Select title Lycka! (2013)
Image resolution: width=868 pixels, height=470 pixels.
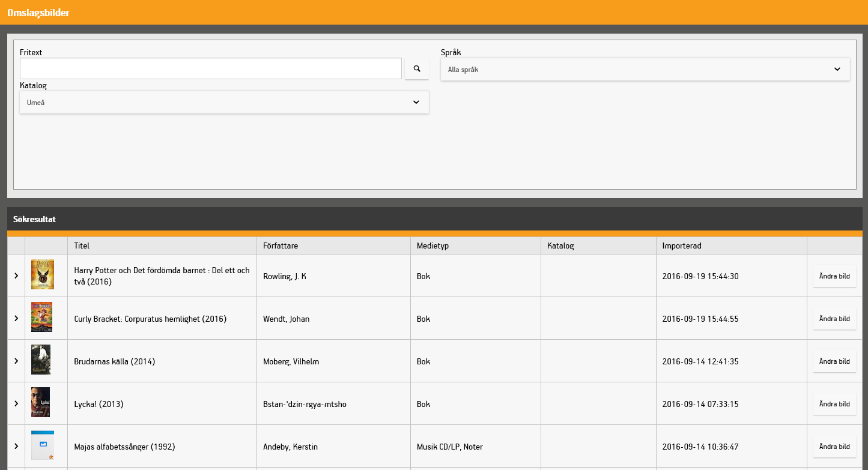[x=99, y=404]
